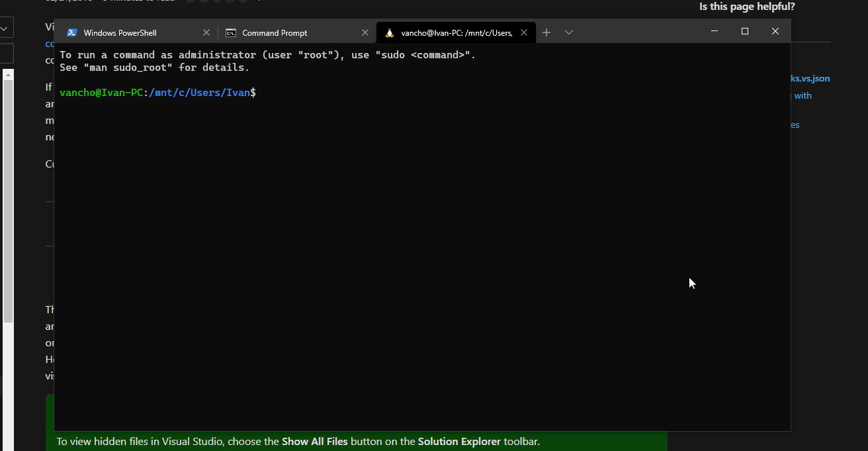868x451 pixels.
Task: Click the small arrow after the share icon row
Action: click(258, 1)
